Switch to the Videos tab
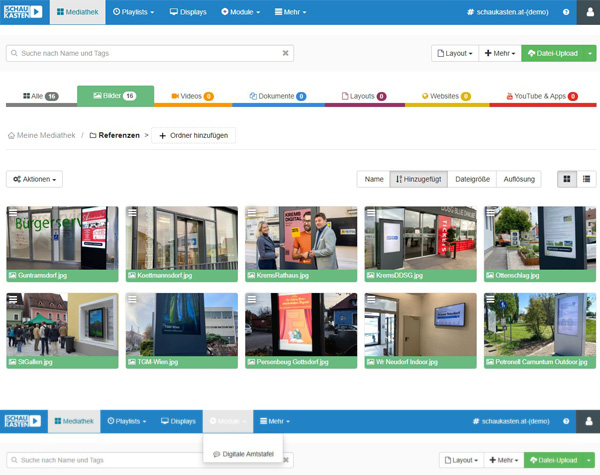The image size is (600, 475). coord(192,96)
